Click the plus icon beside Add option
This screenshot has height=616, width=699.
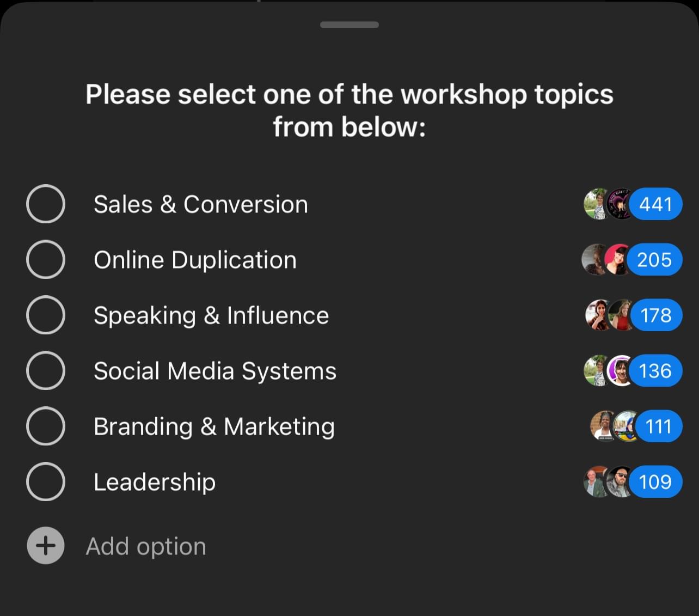(46, 546)
